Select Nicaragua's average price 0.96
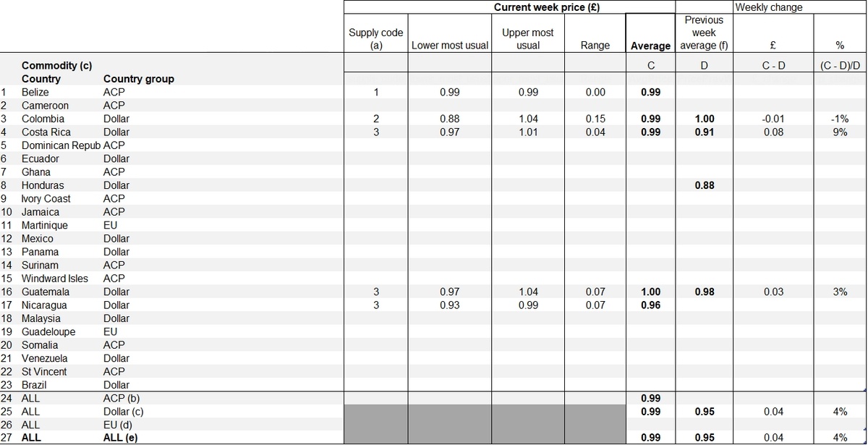868x445 pixels. (x=650, y=305)
